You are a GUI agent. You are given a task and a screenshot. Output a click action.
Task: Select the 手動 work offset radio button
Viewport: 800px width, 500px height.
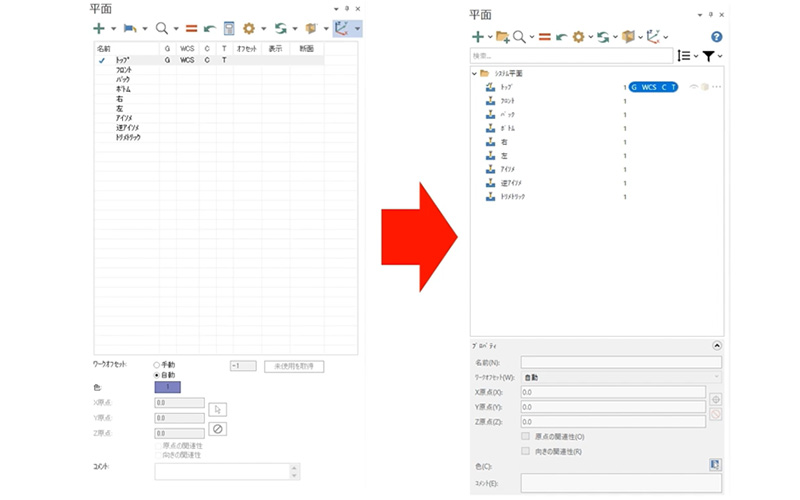coord(157,365)
